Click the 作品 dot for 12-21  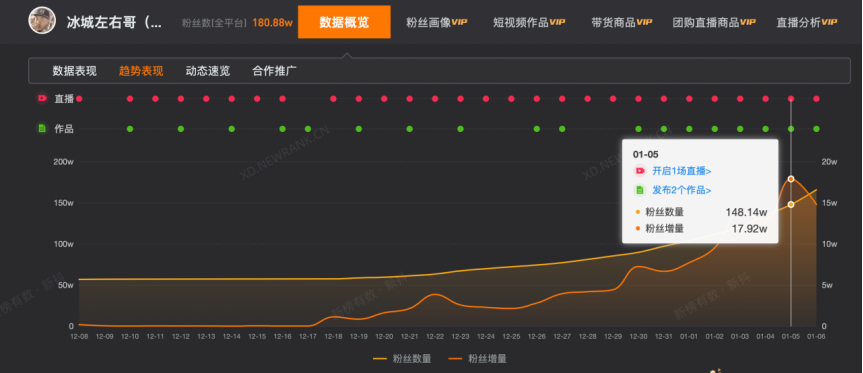[x=409, y=129]
